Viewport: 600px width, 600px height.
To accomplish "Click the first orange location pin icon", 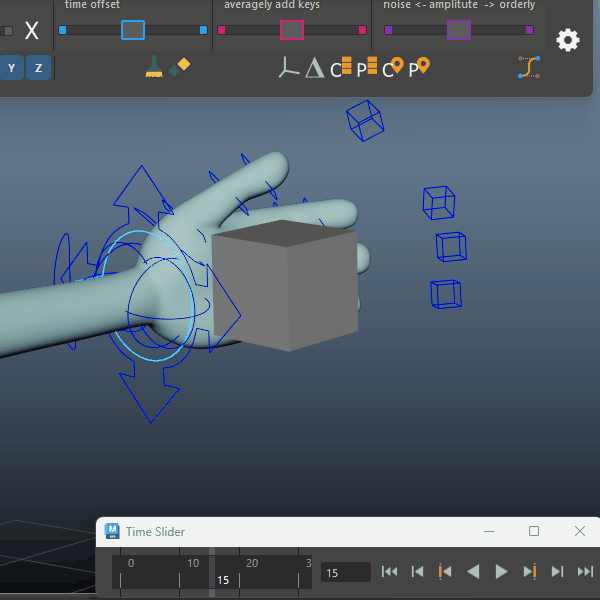I will point(398,67).
